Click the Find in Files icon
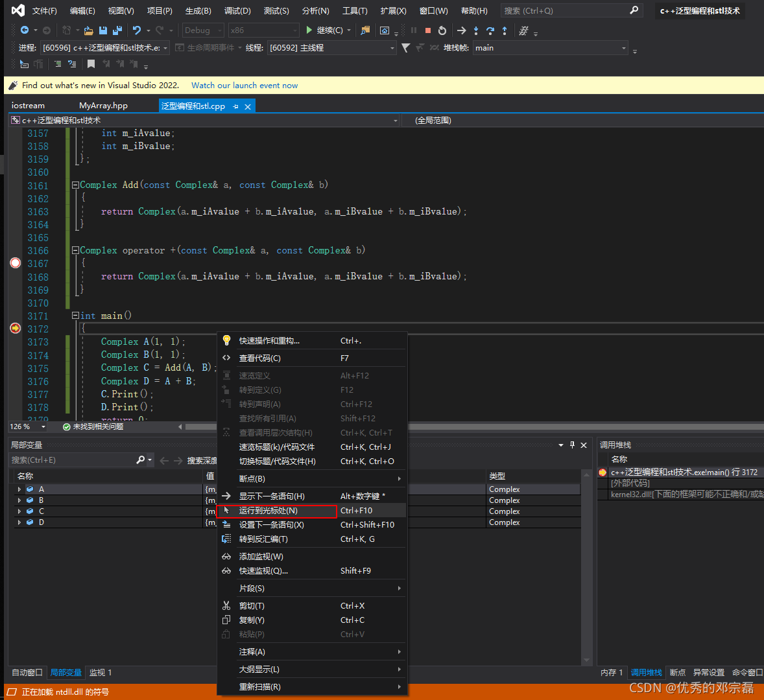Viewport: 764px width, 700px height. click(365, 30)
